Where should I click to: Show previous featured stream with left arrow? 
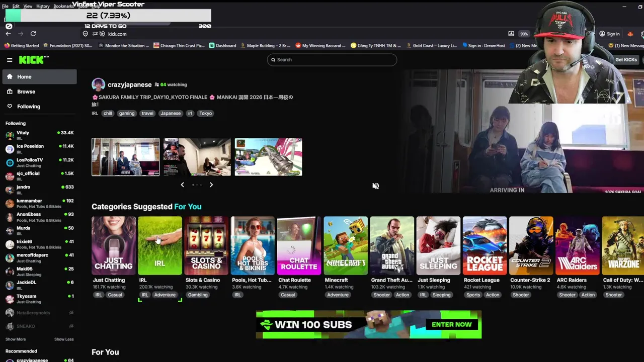pos(182,185)
